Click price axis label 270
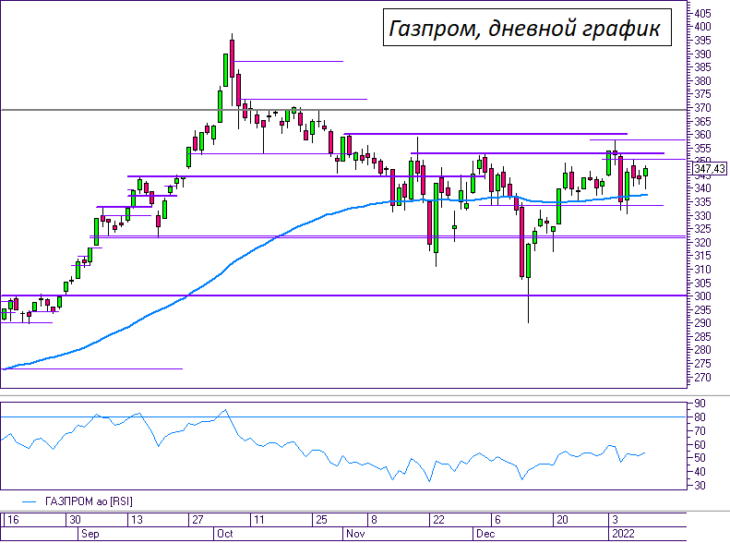The height and width of the screenshot is (543, 730). tap(703, 377)
